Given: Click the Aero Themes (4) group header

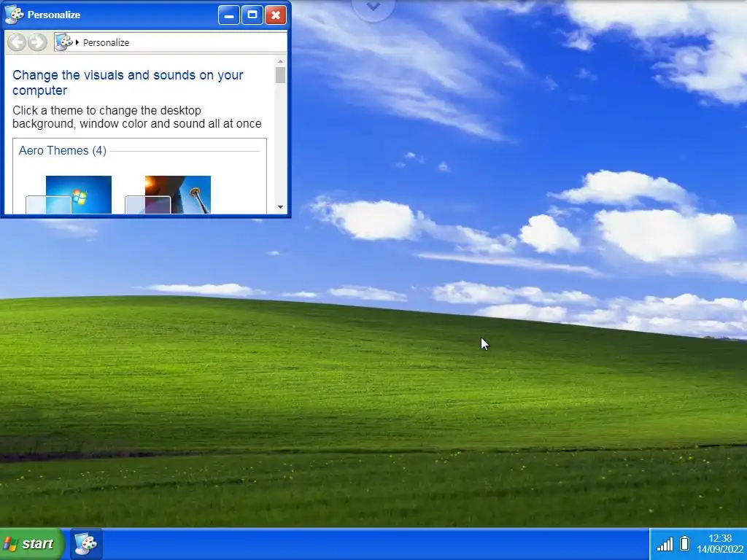Looking at the screenshot, I should (63, 150).
